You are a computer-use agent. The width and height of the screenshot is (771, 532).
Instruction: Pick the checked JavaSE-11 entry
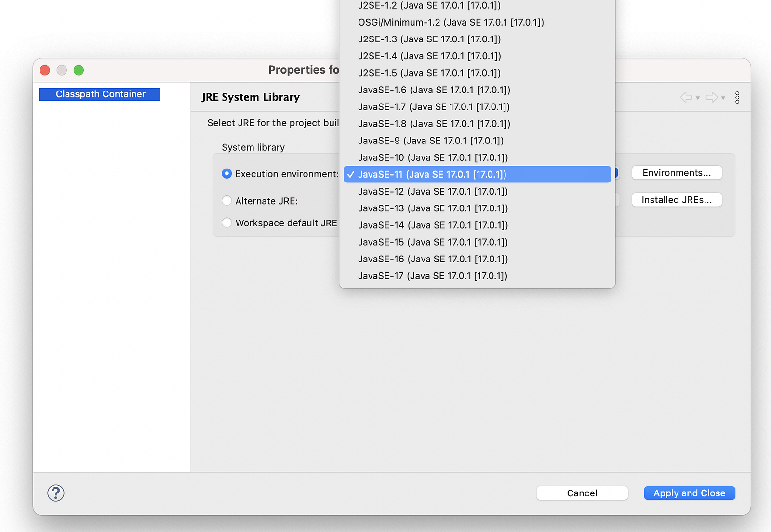click(477, 174)
